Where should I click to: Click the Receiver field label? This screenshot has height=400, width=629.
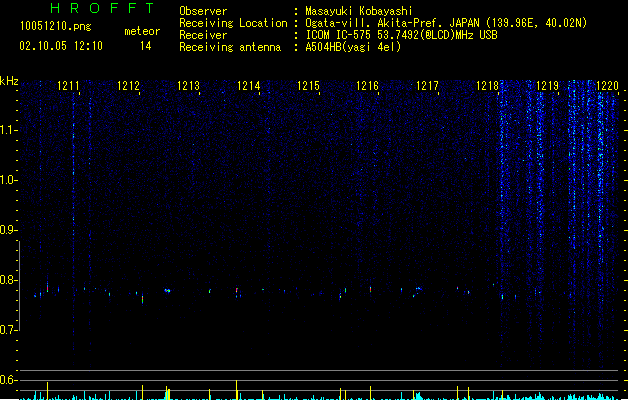(x=203, y=35)
